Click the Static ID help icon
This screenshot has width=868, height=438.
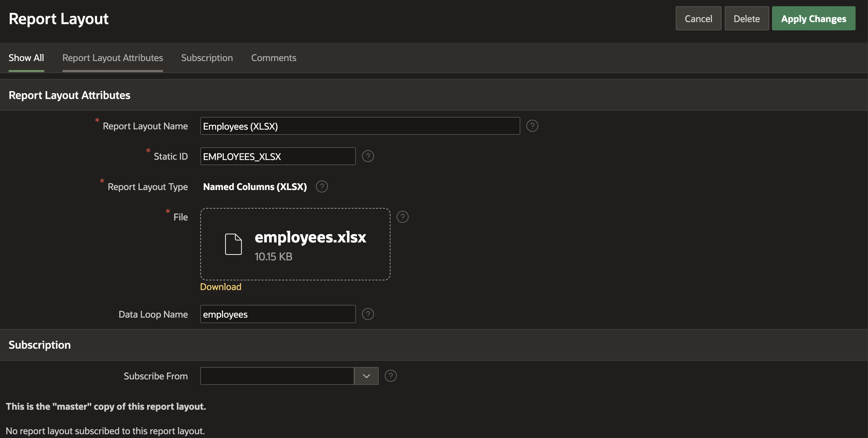click(x=368, y=156)
